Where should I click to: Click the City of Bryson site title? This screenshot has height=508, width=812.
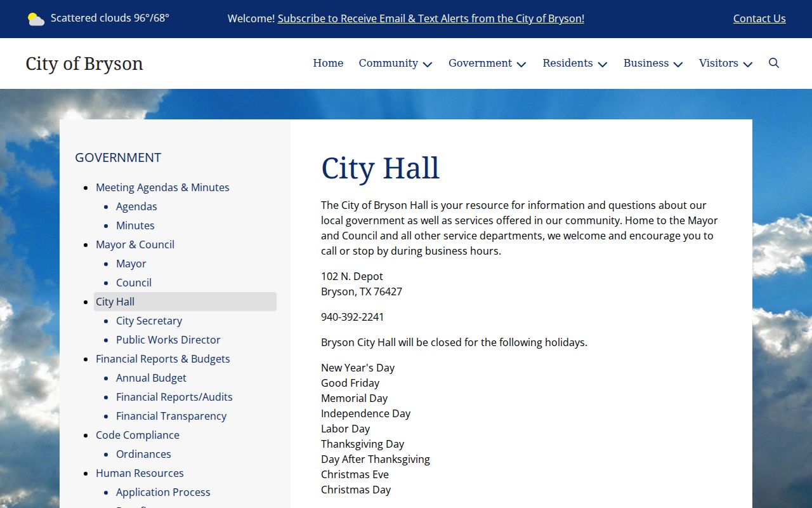pyautogui.click(x=84, y=63)
